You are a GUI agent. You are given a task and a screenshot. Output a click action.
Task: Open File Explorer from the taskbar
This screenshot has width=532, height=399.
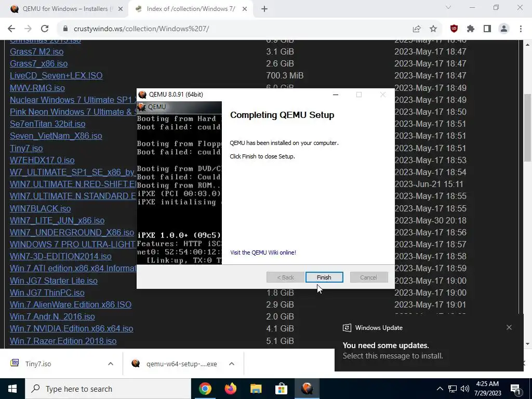(256, 389)
